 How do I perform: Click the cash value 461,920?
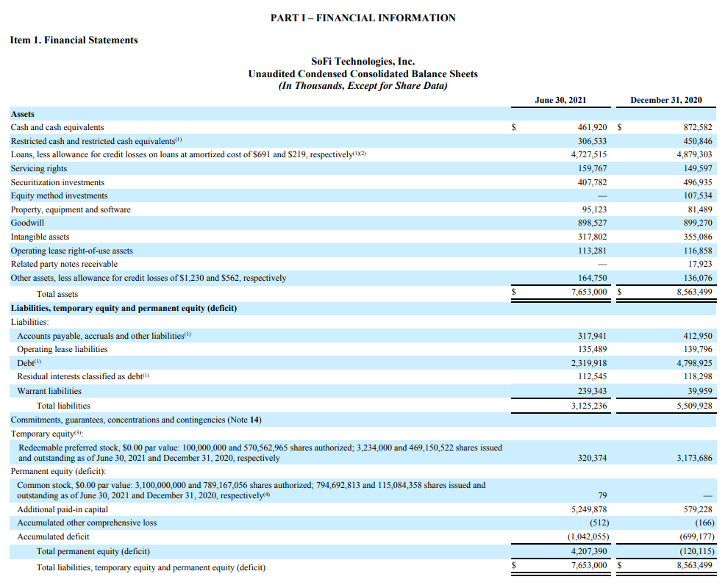tap(592, 127)
